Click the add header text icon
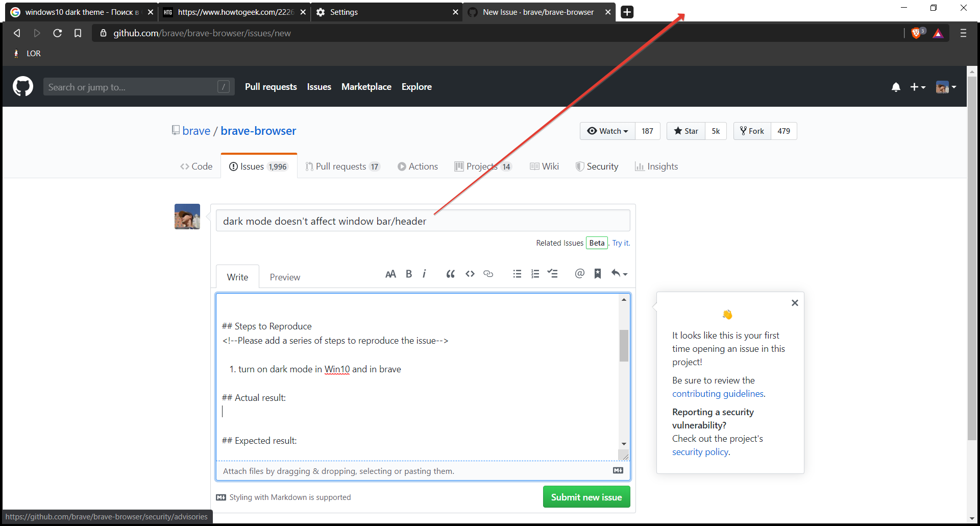The height and width of the screenshot is (526, 980). click(390, 274)
